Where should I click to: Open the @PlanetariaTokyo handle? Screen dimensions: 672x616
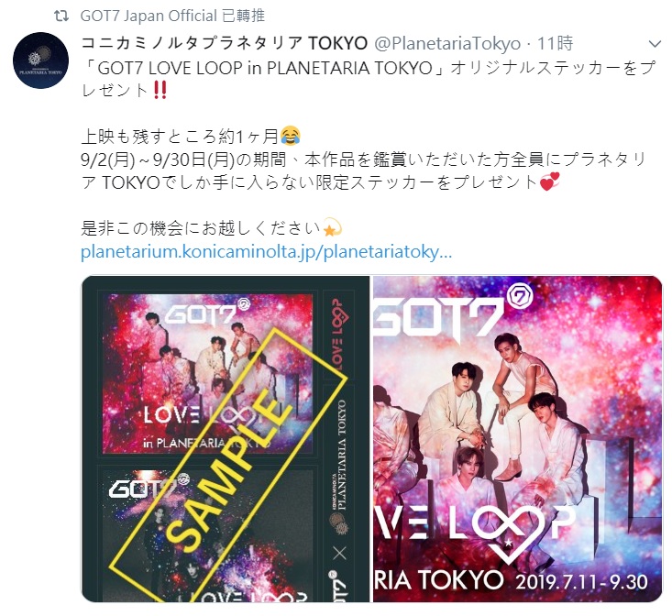(x=448, y=43)
